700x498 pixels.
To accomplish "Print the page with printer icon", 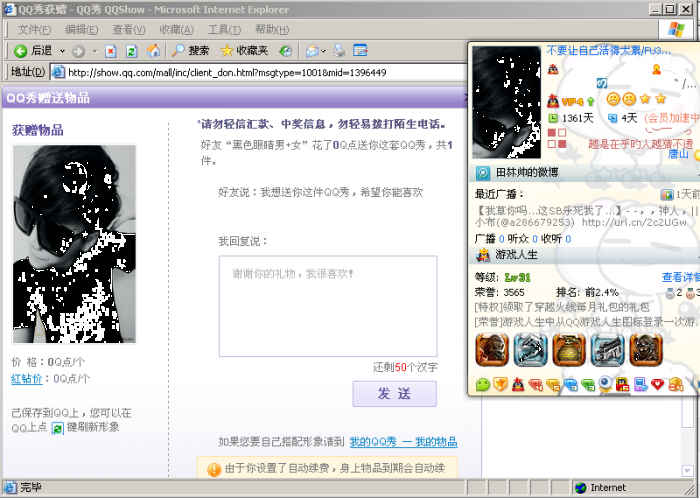I will tap(339, 51).
